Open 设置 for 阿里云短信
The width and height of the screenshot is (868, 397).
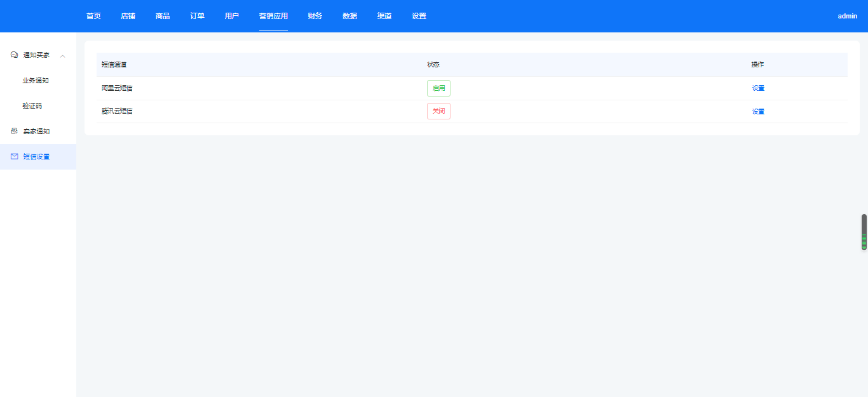tap(758, 88)
